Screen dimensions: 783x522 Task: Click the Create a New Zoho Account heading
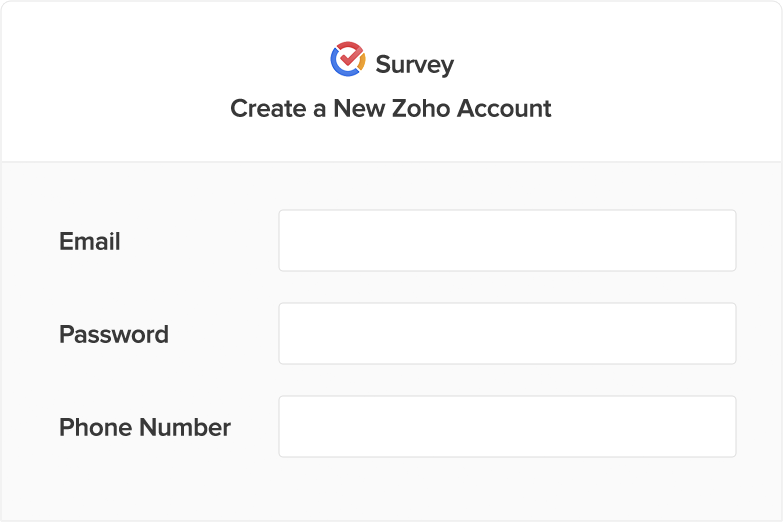(x=391, y=108)
